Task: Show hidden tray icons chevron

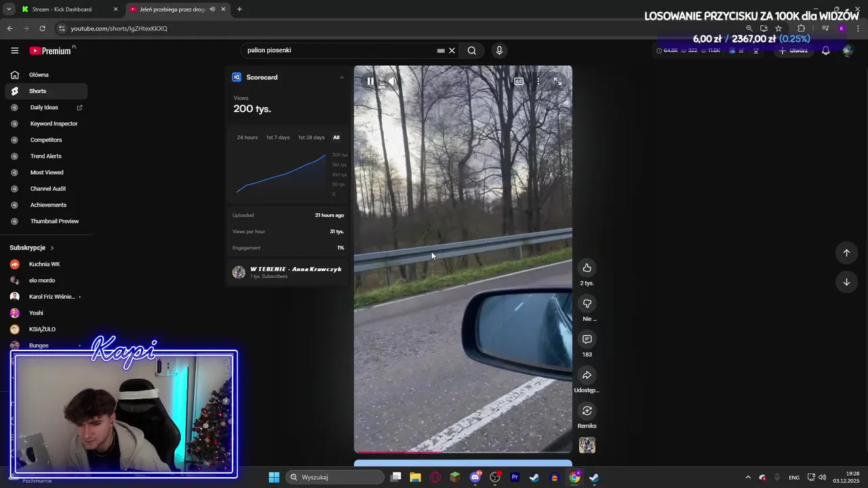Action: click(748, 477)
